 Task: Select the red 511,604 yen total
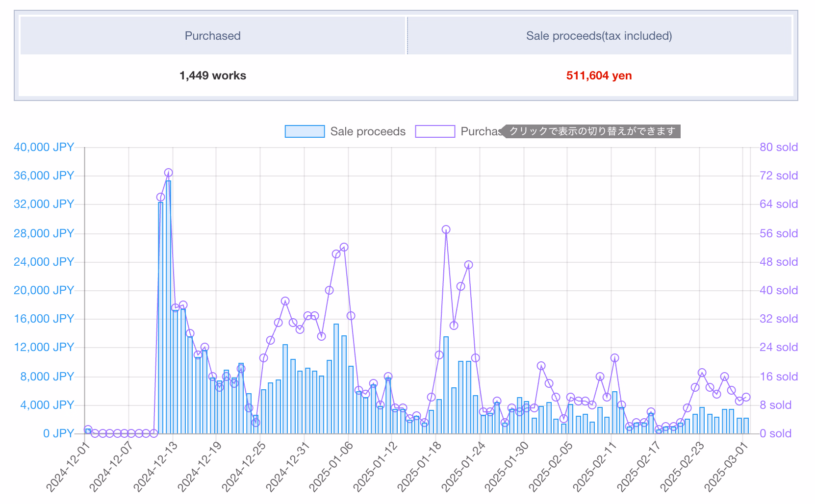point(599,76)
